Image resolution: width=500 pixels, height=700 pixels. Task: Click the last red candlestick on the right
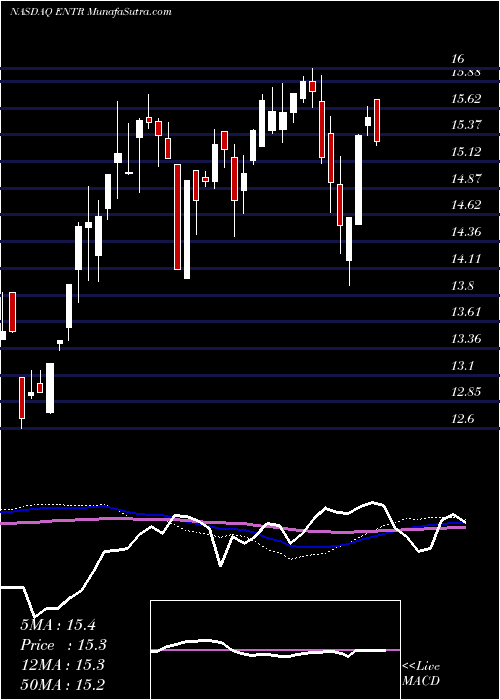tap(377, 121)
